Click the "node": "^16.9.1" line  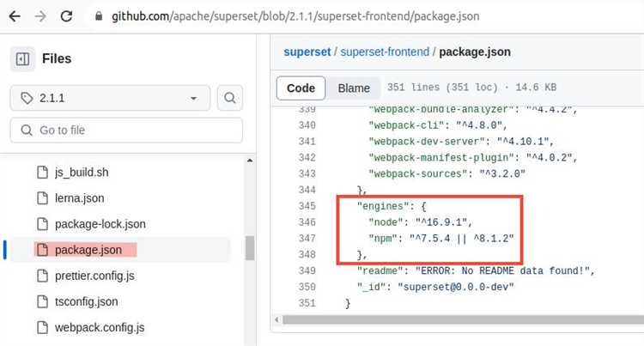tap(421, 222)
